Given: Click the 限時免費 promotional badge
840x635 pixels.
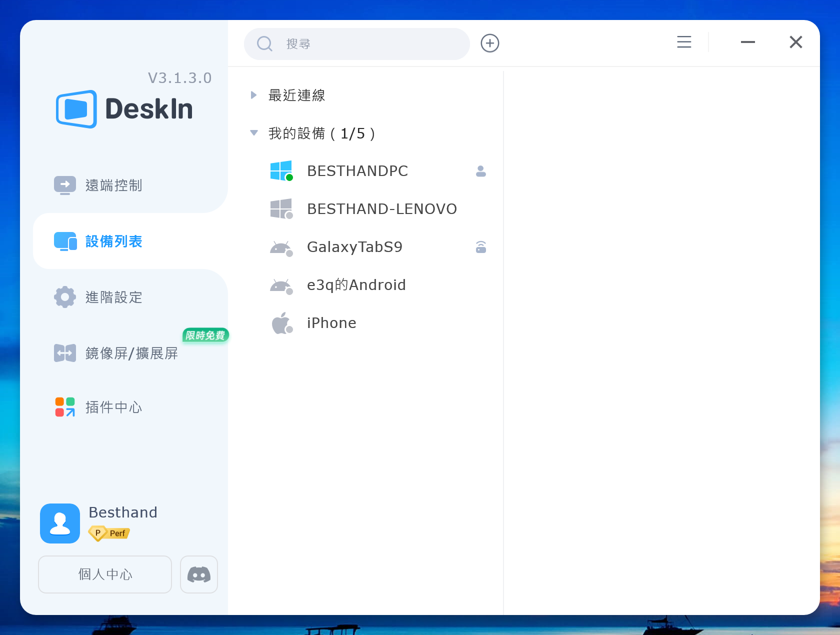Looking at the screenshot, I should point(205,335).
